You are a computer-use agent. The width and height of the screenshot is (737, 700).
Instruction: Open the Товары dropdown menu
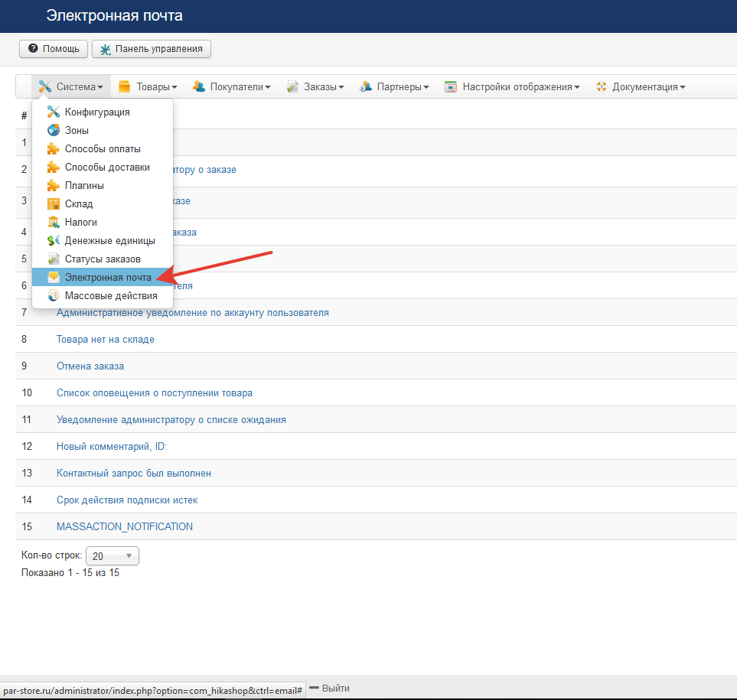click(148, 87)
